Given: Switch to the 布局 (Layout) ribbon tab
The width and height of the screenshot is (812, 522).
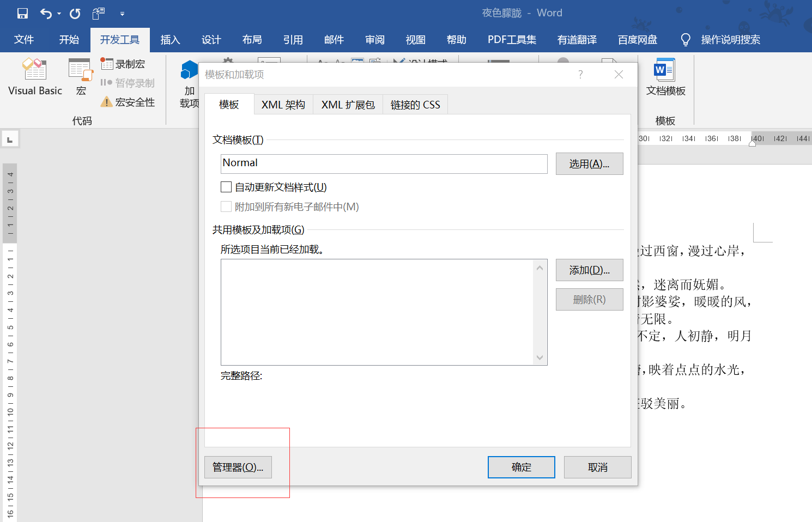Looking at the screenshot, I should [x=252, y=40].
